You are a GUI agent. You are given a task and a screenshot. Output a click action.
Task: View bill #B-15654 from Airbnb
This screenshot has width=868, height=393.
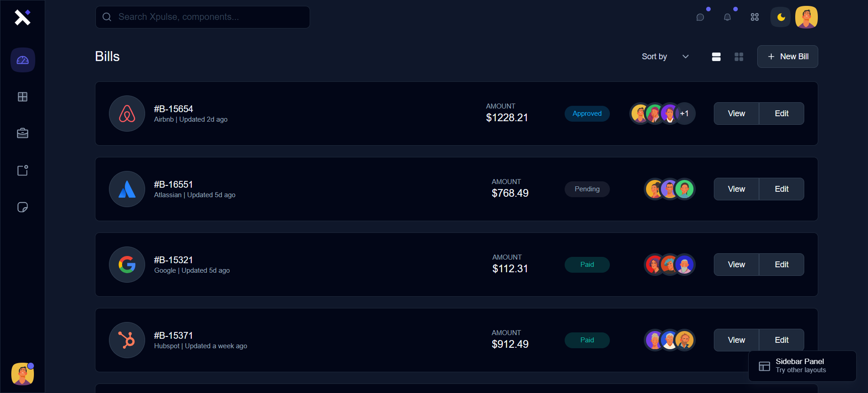736,114
